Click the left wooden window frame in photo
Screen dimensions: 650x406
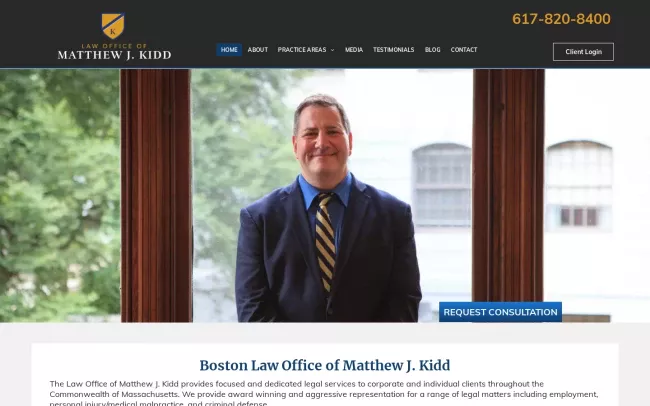tap(156, 195)
